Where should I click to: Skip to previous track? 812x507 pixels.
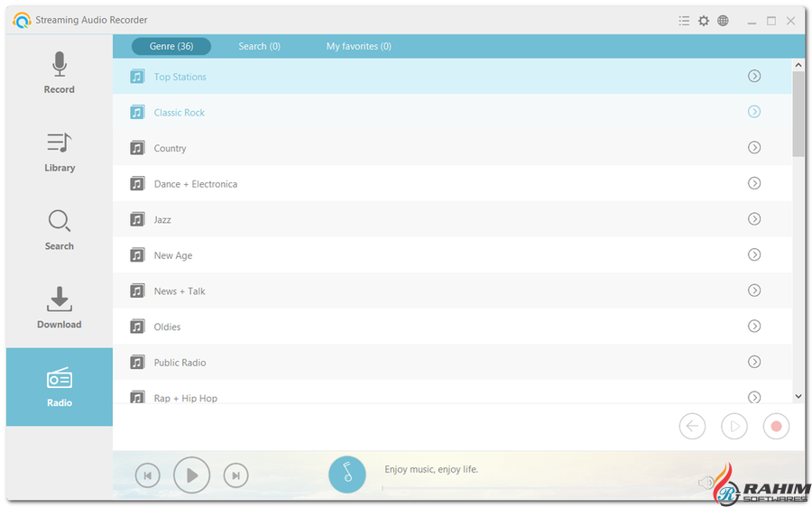tap(148, 475)
